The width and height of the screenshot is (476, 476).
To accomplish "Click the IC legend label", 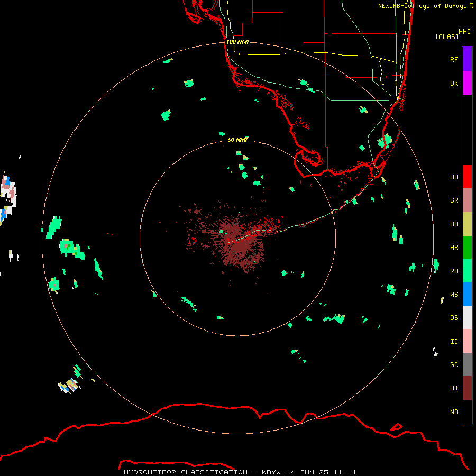I will [x=454, y=341].
